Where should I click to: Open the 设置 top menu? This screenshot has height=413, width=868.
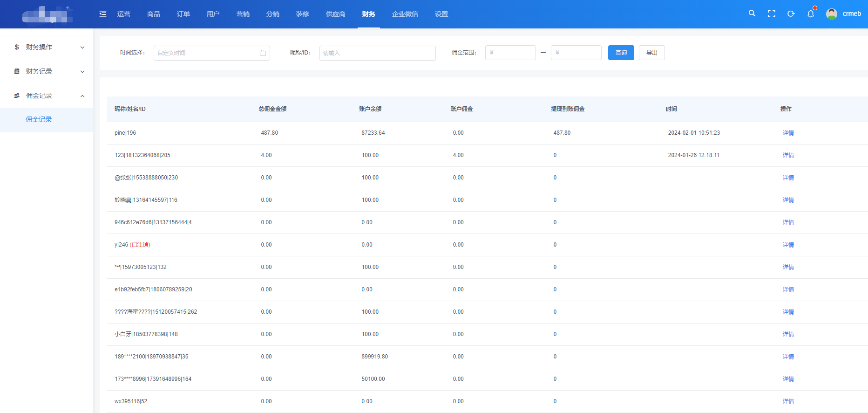(441, 14)
